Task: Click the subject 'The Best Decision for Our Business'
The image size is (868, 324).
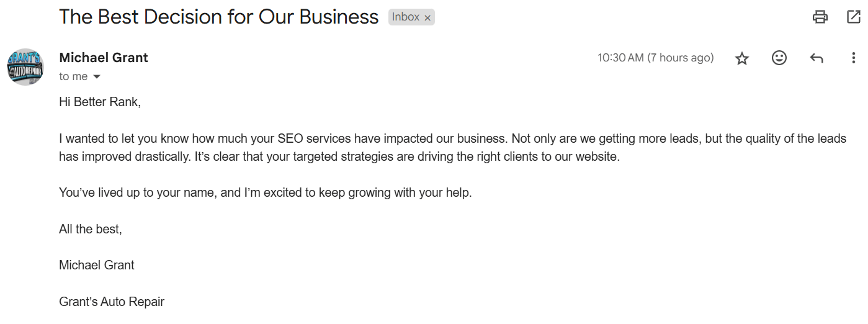Action: coord(218,17)
